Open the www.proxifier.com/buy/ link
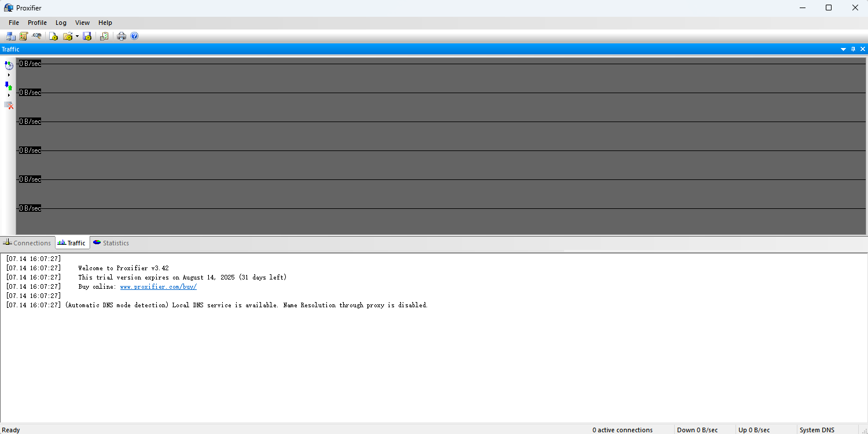868x434 pixels. [158, 287]
